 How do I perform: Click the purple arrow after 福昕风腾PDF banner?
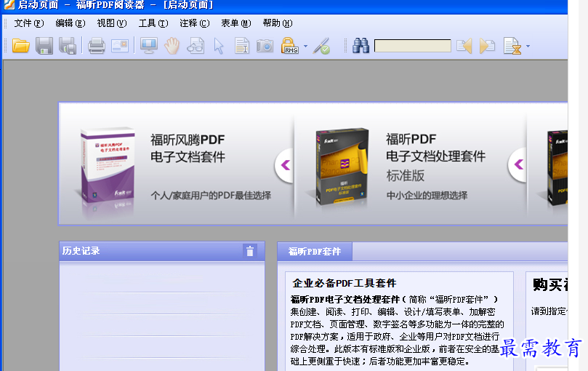click(286, 165)
